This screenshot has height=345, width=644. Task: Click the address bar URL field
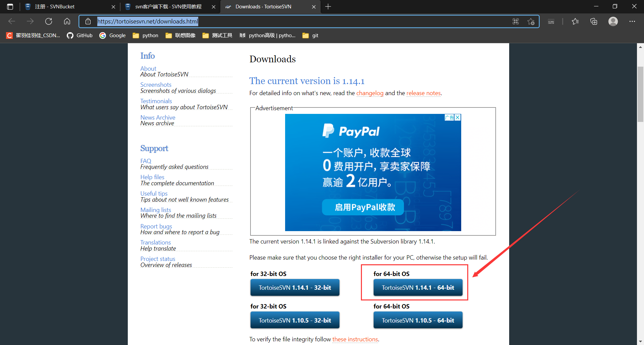click(x=148, y=21)
